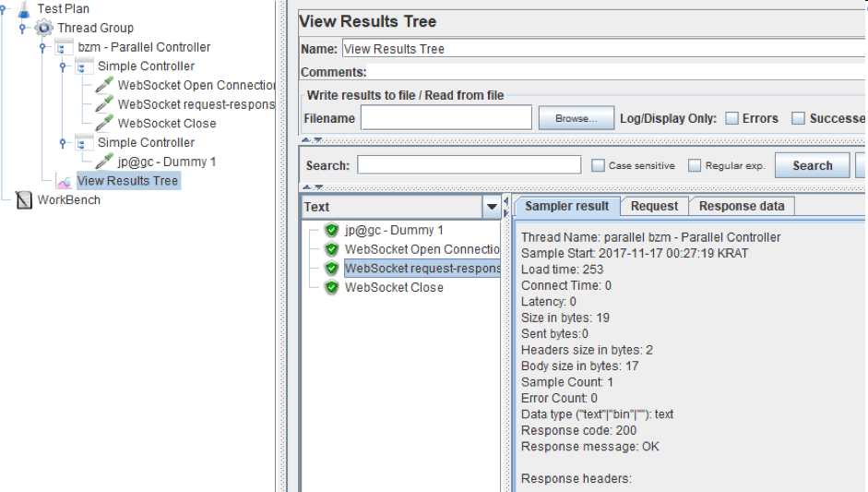
Task: Select View Results Tree listener in test plan
Action: 127,181
